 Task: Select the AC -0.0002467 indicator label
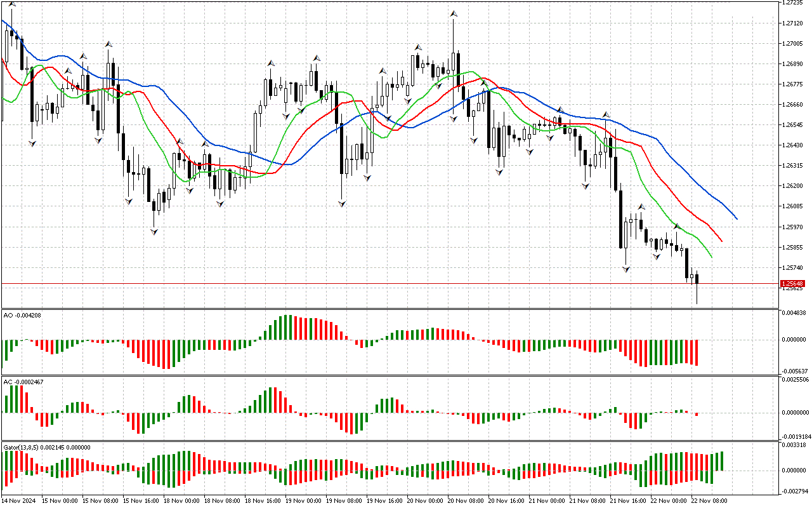coord(23,382)
